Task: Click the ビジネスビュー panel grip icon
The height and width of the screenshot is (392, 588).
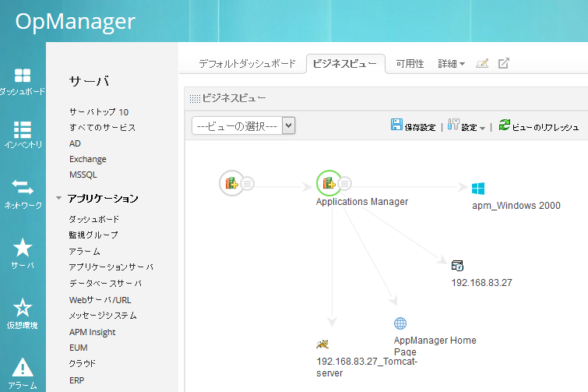Action: click(195, 99)
